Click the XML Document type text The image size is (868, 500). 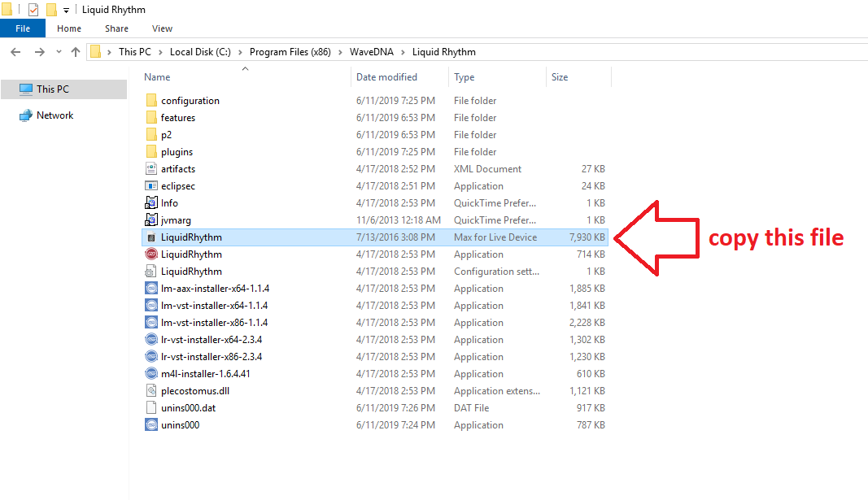coord(488,168)
